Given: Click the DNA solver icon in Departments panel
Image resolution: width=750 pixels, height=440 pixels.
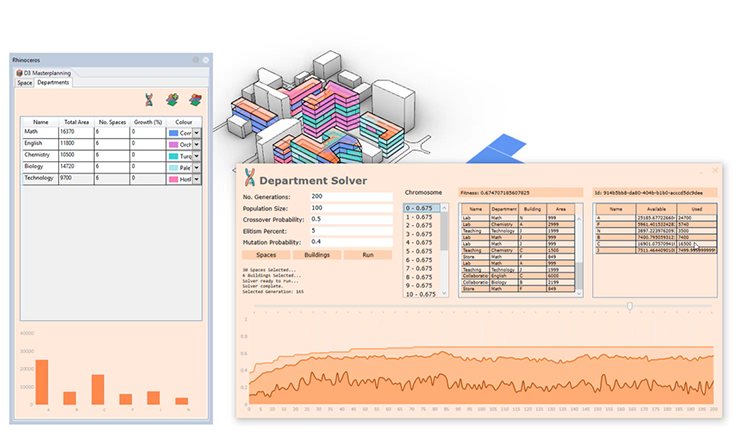Looking at the screenshot, I should (148, 99).
